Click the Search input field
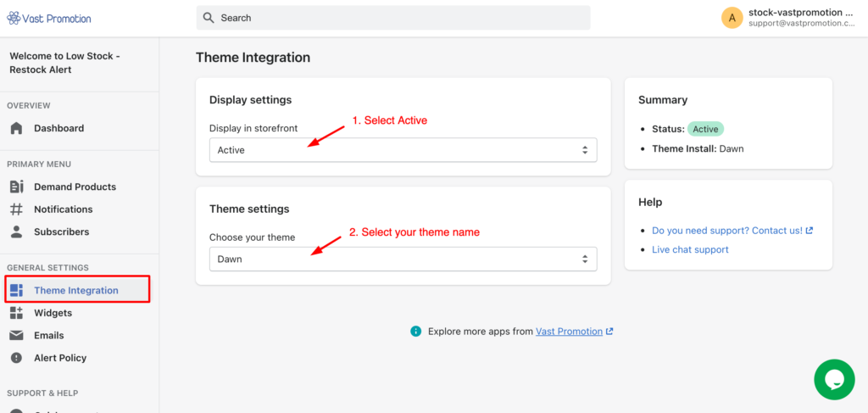 tap(393, 18)
